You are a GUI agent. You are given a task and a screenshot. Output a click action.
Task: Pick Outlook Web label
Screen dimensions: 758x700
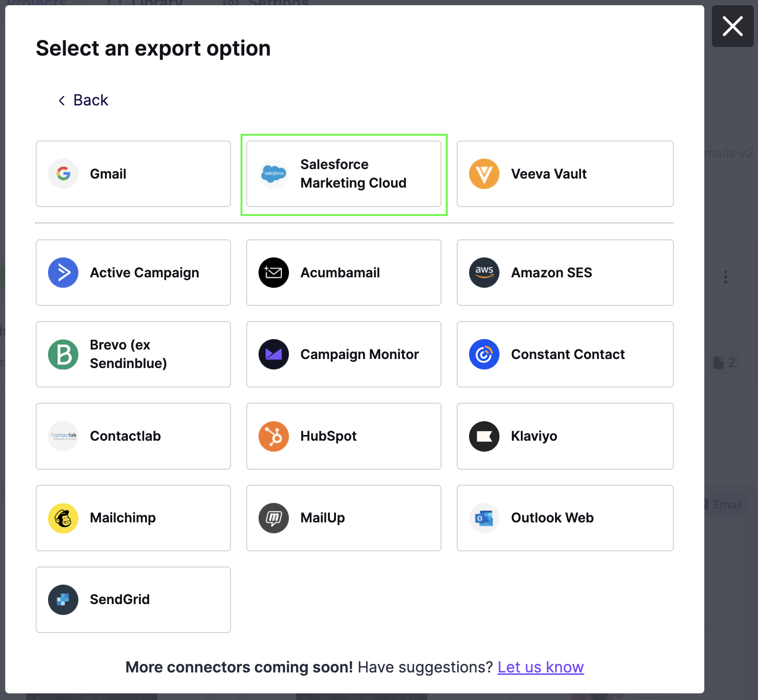552,518
